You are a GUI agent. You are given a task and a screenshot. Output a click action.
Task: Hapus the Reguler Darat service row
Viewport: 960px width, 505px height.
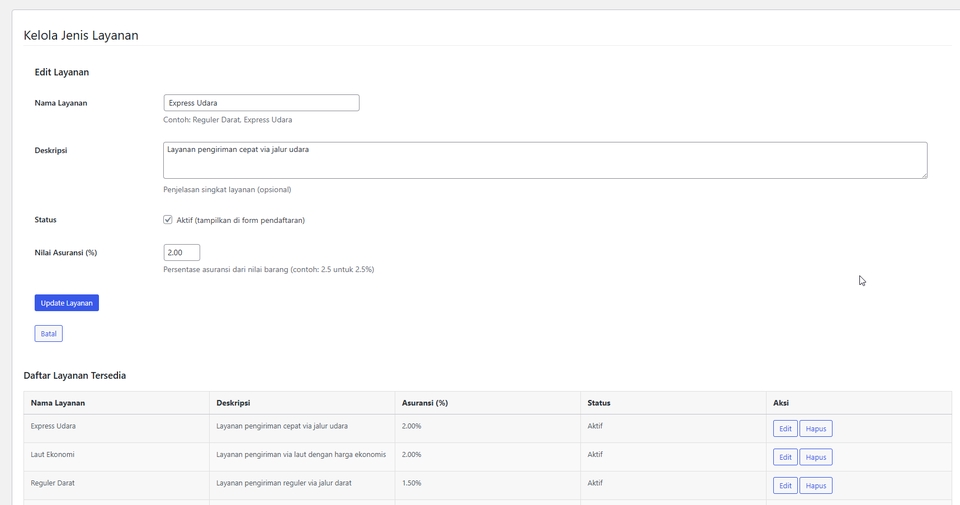[x=816, y=485]
